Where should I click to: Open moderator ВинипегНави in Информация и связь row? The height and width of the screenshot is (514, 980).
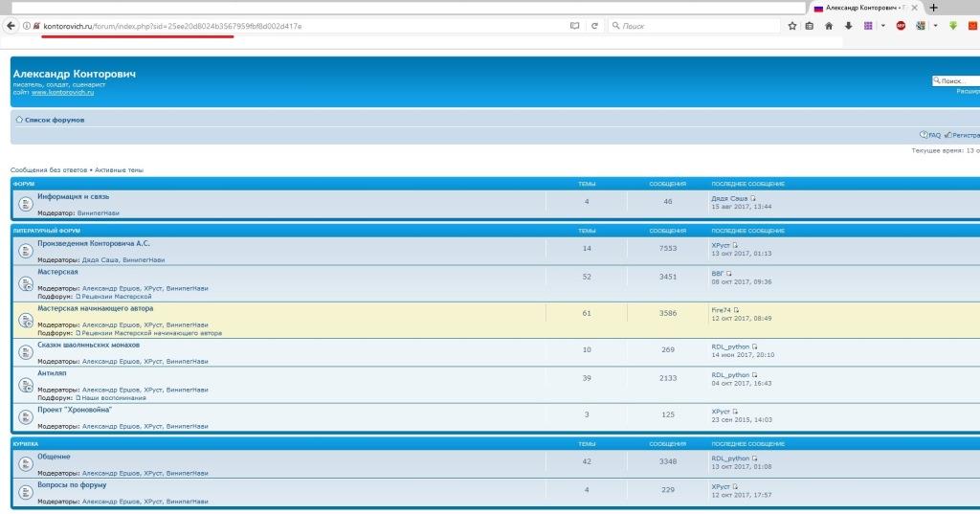[x=99, y=213]
